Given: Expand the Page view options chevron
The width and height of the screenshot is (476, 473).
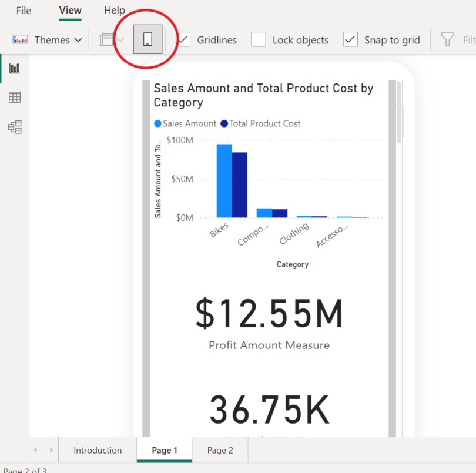Looking at the screenshot, I should [120, 39].
